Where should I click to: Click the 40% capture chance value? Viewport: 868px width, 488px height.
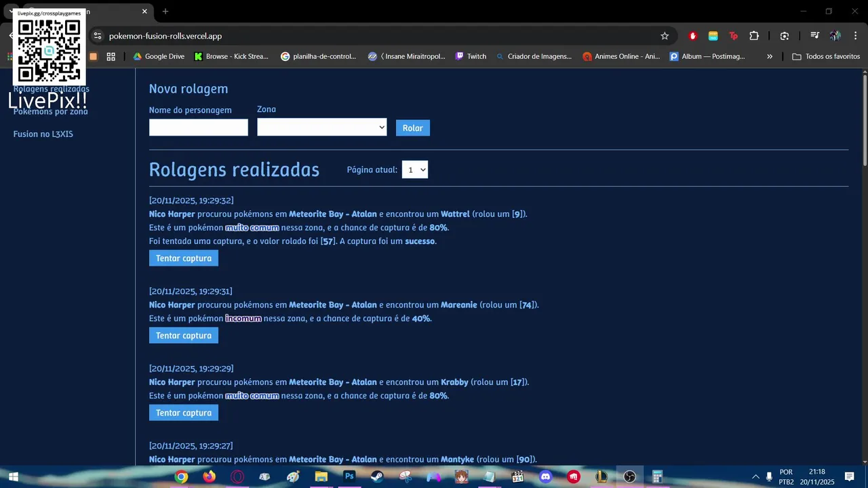click(x=421, y=319)
